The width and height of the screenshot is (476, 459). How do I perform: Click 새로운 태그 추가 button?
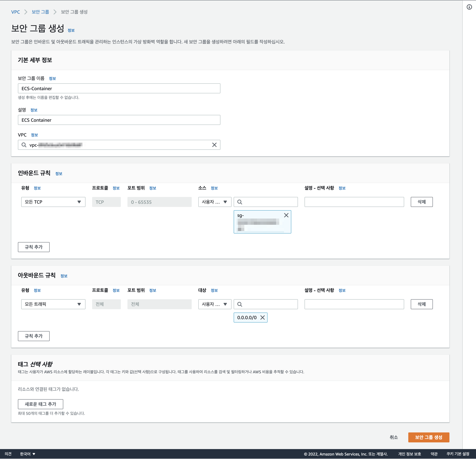coord(40,404)
